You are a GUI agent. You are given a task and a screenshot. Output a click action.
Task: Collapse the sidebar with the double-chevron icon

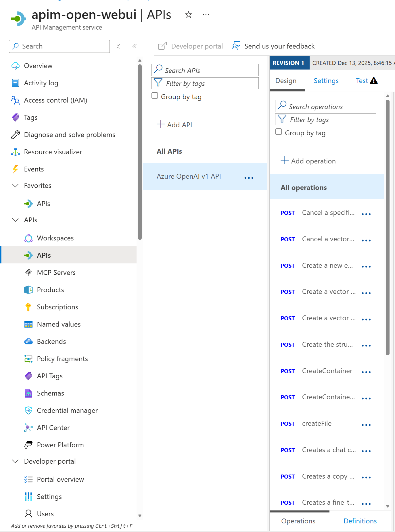point(134,46)
